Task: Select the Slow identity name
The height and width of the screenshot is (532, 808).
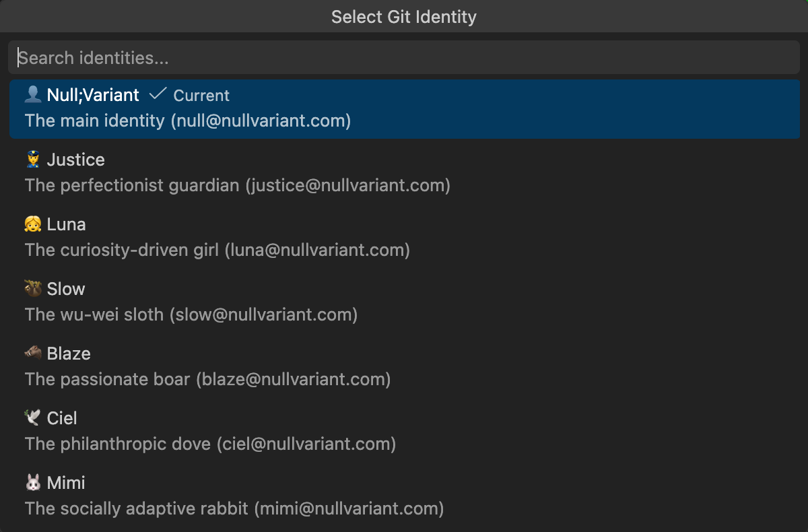Action: tap(66, 289)
